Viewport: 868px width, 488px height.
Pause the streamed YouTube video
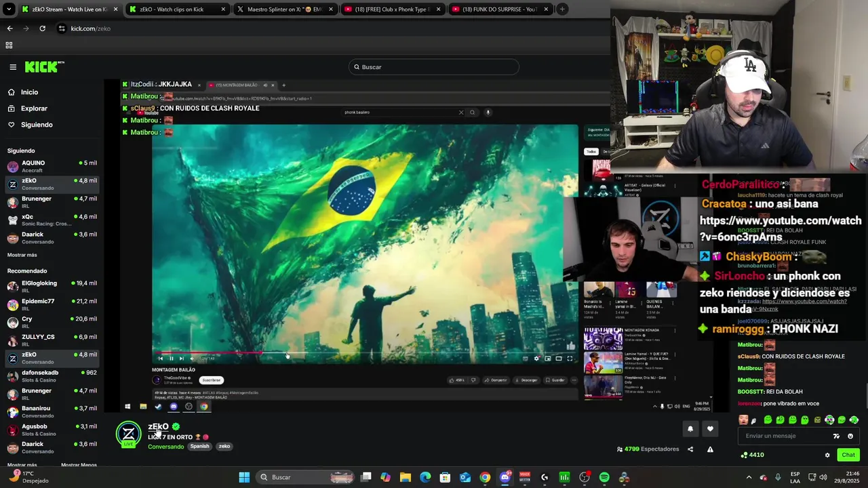[171, 359]
